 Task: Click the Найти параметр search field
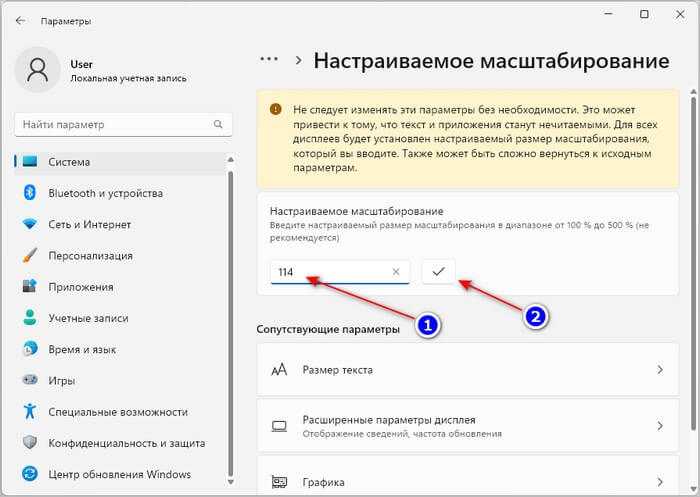[x=124, y=124]
